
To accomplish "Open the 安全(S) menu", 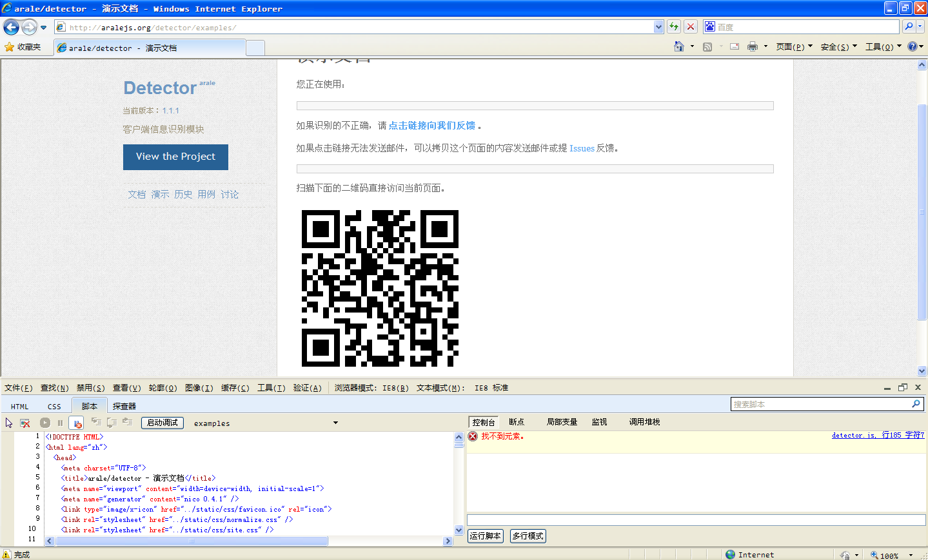I will click(x=838, y=47).
